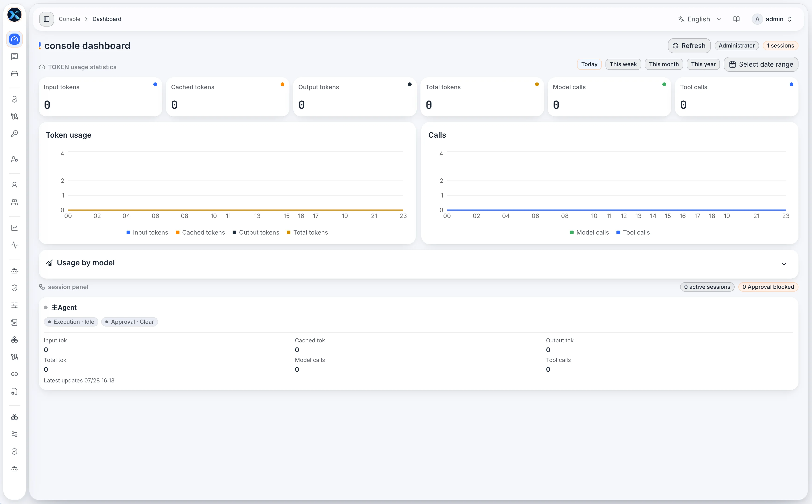812x504 pixels.
Task: Click the Execution · Idle status chip
Action: [x=71, y=322]
